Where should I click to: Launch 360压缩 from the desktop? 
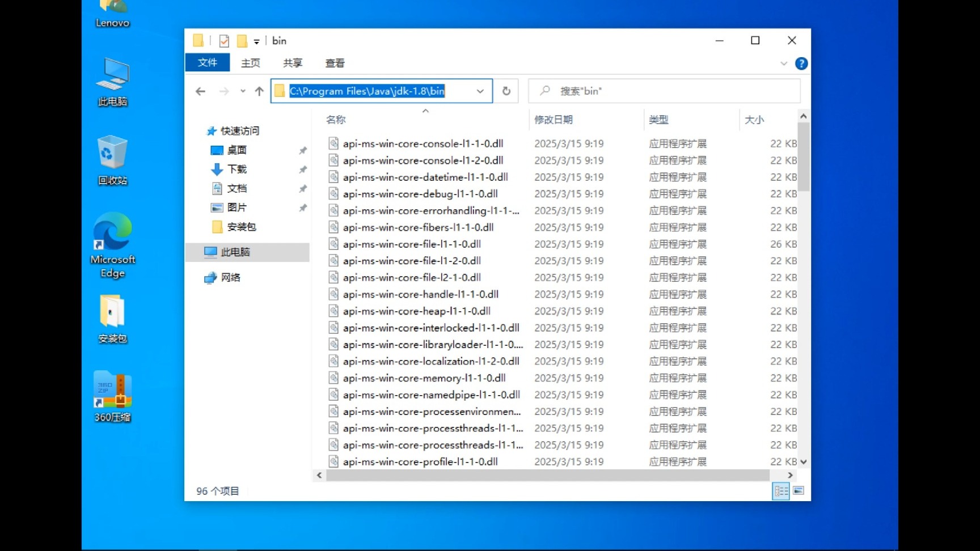(x=112, y=397)
